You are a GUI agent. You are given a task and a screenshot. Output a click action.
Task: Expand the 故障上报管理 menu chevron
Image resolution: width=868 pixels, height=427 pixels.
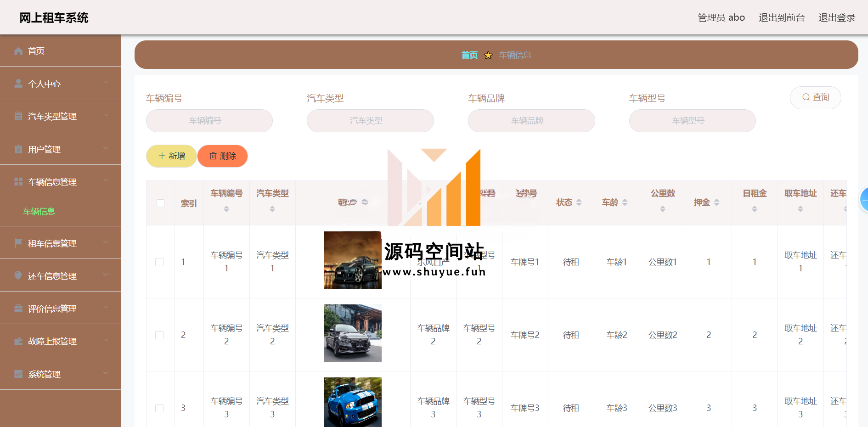point(106,340)
